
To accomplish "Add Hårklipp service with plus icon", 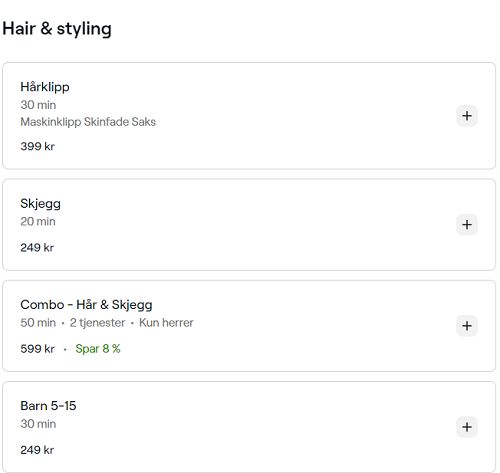I will 467,116.
